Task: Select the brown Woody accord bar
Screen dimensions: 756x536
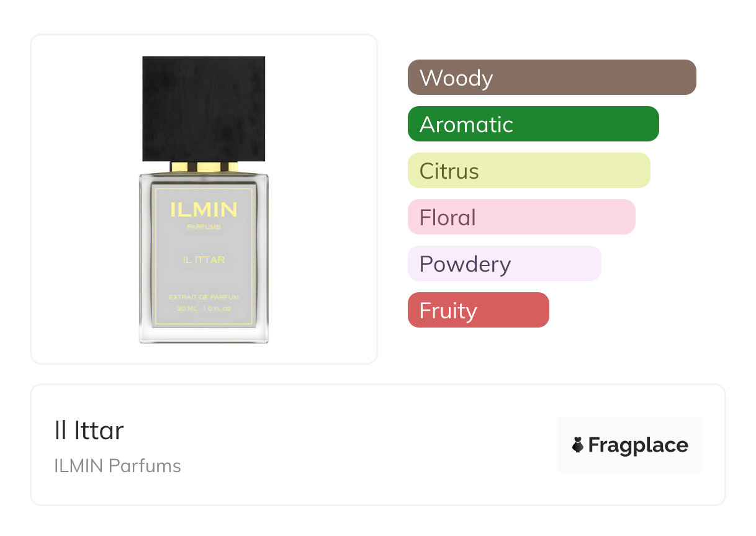Action: pyautogui.click(x=552, y=78)
